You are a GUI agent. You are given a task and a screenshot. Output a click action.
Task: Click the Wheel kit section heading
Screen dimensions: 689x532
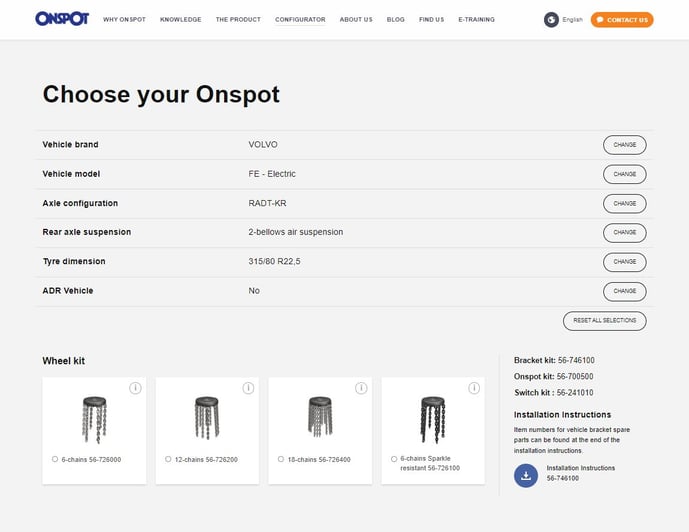(64, 361)
